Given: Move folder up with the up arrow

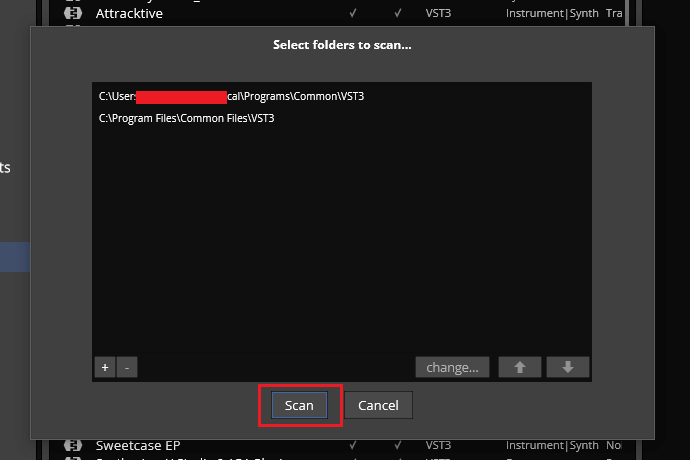Looking at the screenshot, I should 520,367.
